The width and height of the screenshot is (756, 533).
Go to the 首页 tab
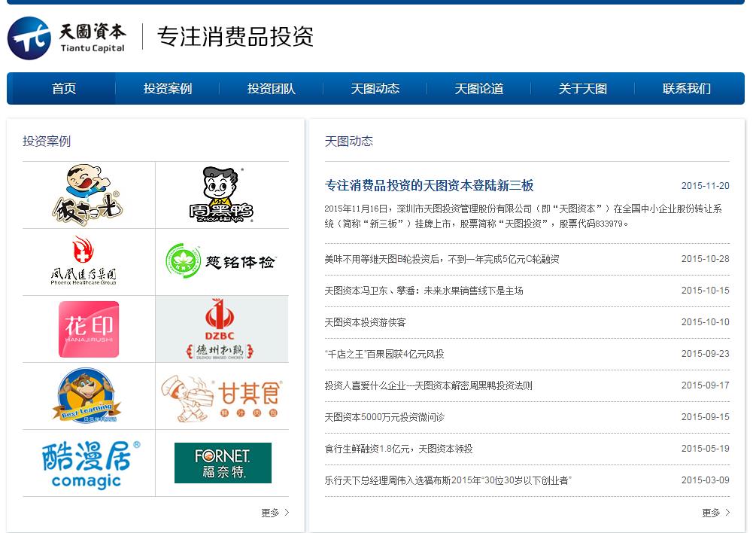tap(64, 89)
